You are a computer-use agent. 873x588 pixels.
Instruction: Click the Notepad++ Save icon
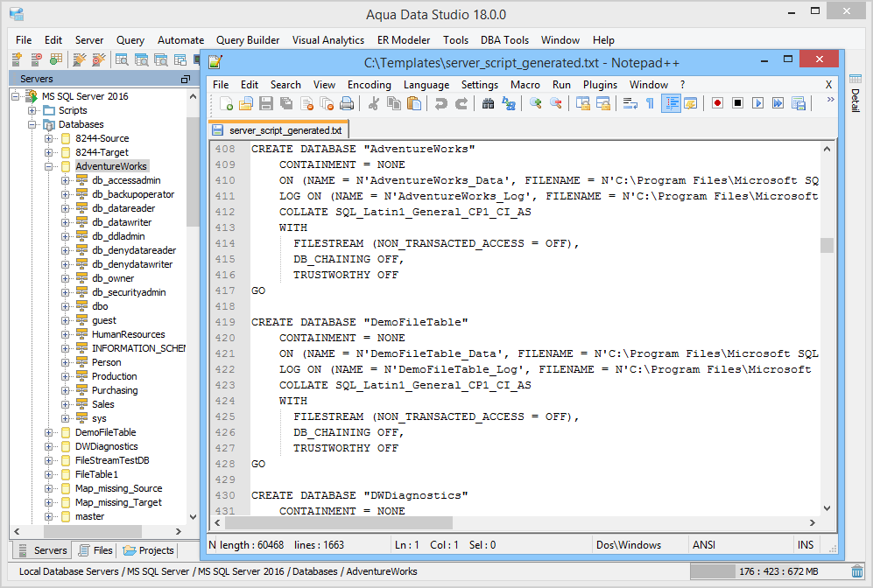tap(266, 103)
